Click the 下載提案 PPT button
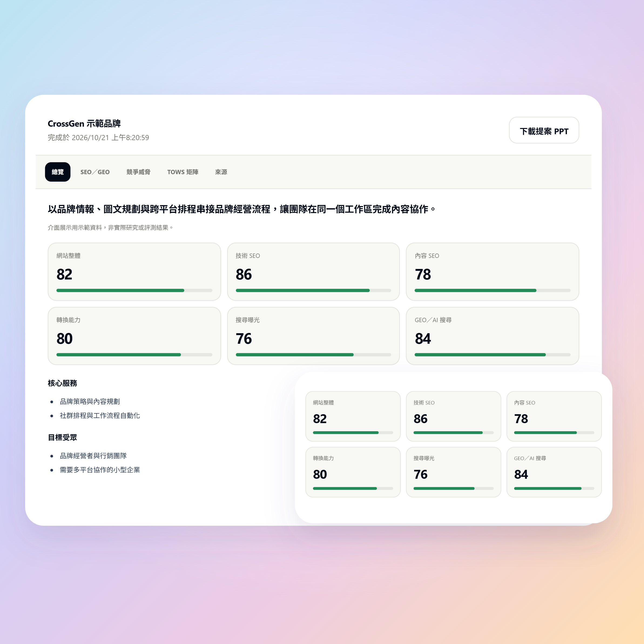644x644 pixels. pos(544,130)
